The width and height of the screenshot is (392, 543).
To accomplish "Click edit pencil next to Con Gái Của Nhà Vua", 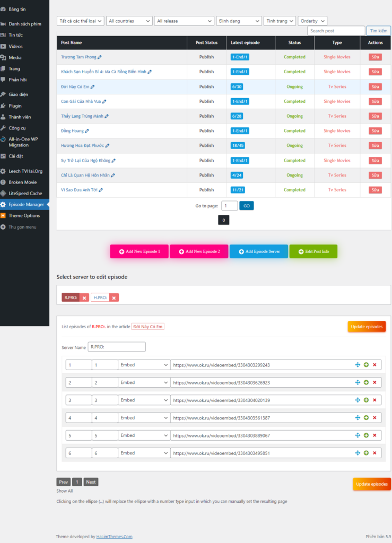I will (x=104, y=101).
